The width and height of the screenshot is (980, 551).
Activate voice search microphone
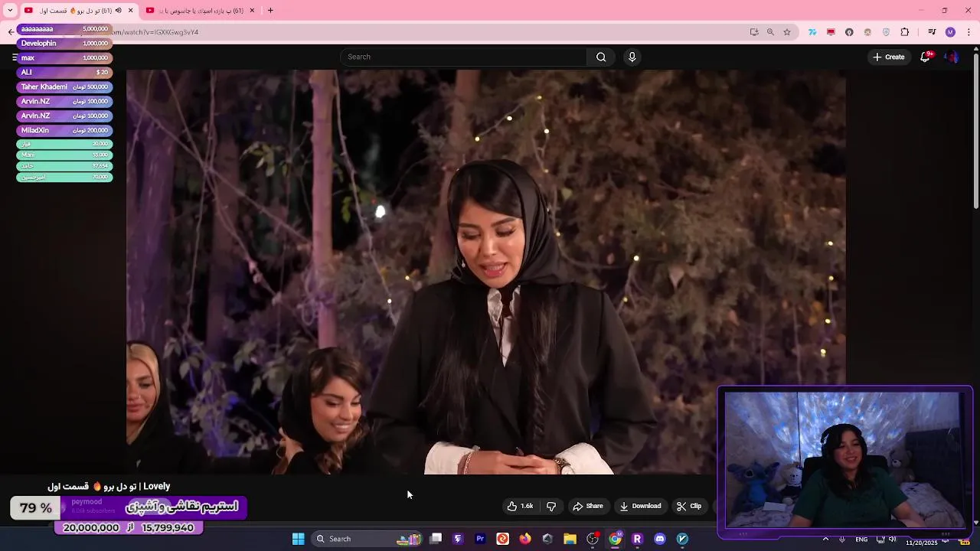(x=632, y=57)
